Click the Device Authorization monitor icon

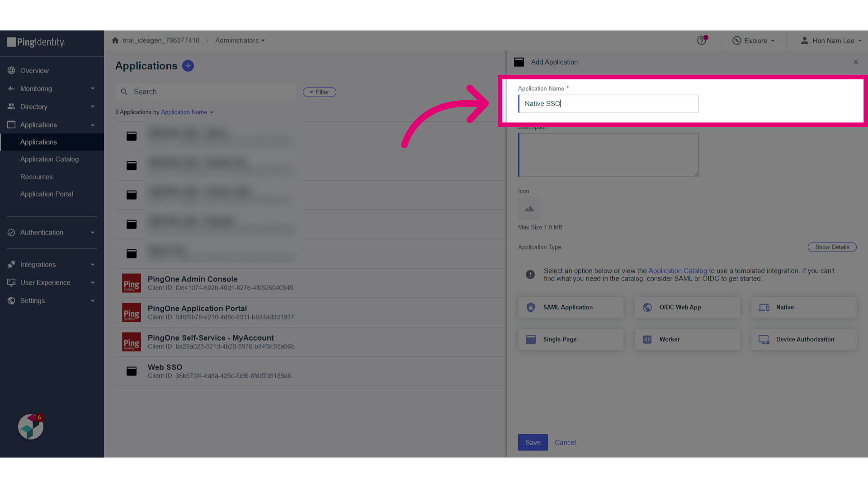pyautogui.click(x=764, y=339)
